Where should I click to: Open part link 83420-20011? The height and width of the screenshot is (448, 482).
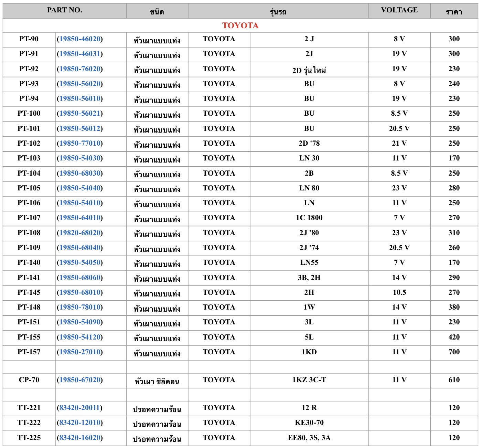tap(80, 408)
